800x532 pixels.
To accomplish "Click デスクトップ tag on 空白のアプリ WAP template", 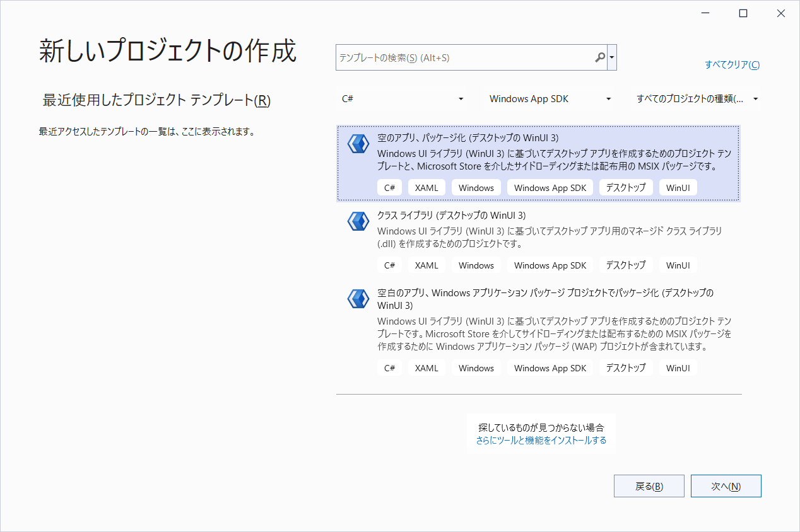I will (626, 368).
